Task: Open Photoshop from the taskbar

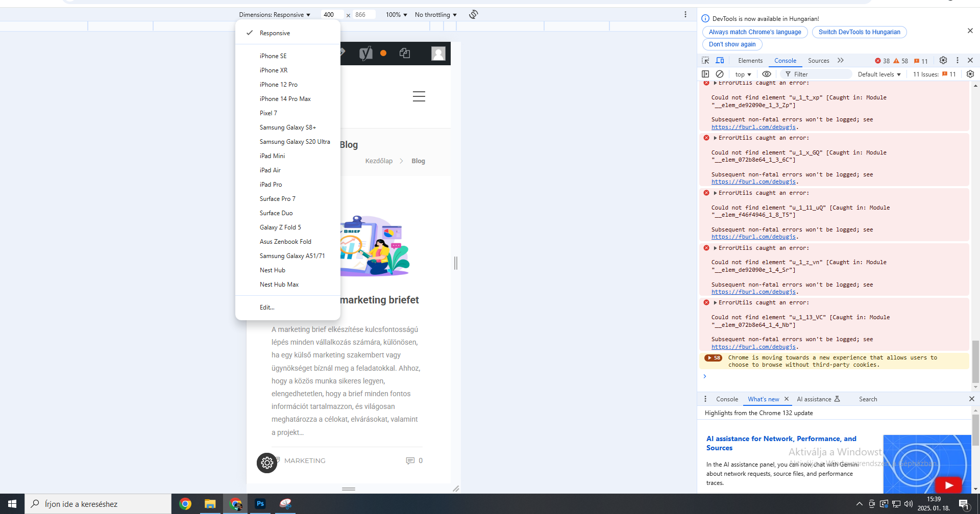Action: point(260,504)
